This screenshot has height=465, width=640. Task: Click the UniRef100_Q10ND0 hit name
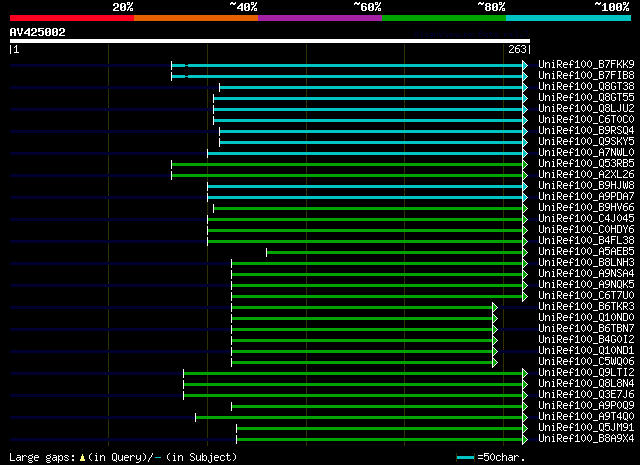[x=586, y=318]
